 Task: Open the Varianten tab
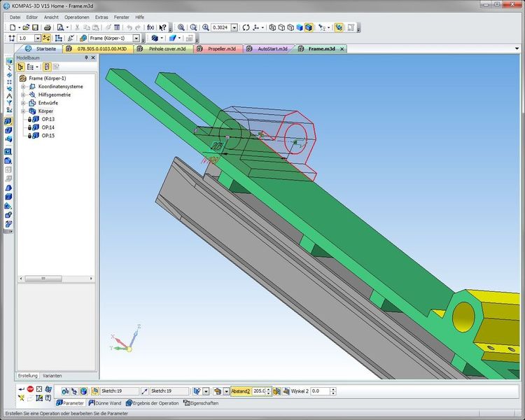(53, 376)
